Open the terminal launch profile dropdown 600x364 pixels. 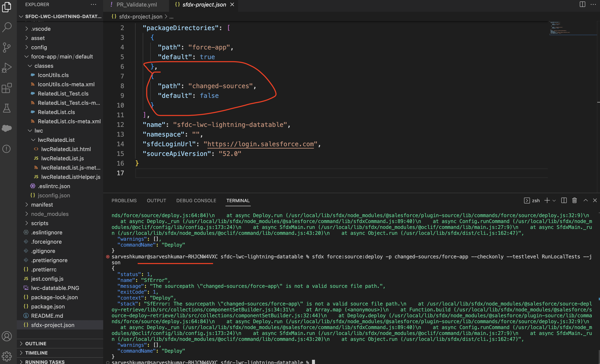(555, 200)
